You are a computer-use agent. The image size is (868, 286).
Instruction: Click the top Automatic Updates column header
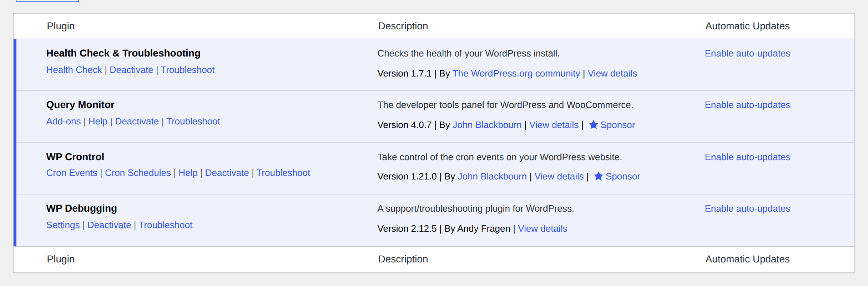pos(747,26)
